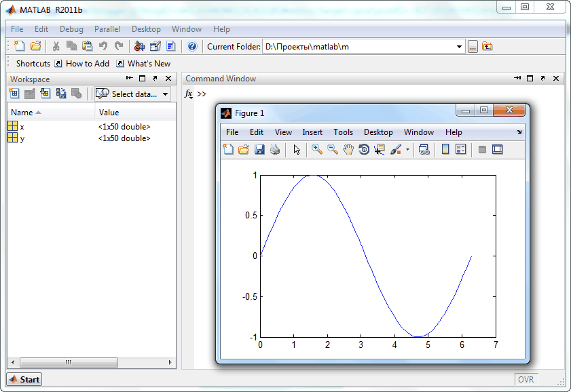
Task: Undock the Command Window panel
Action: (x=542, y=78)
